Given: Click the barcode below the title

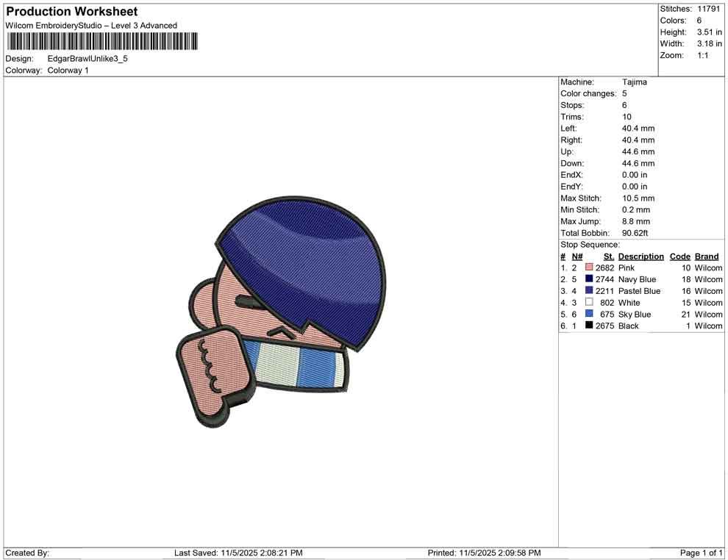Looking at the screenshot, I should 101,41.
